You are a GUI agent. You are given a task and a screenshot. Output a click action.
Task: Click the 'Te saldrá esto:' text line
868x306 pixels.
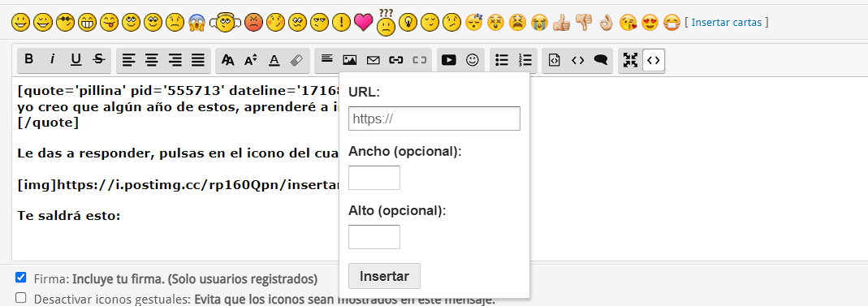click(x=69, y=215)
